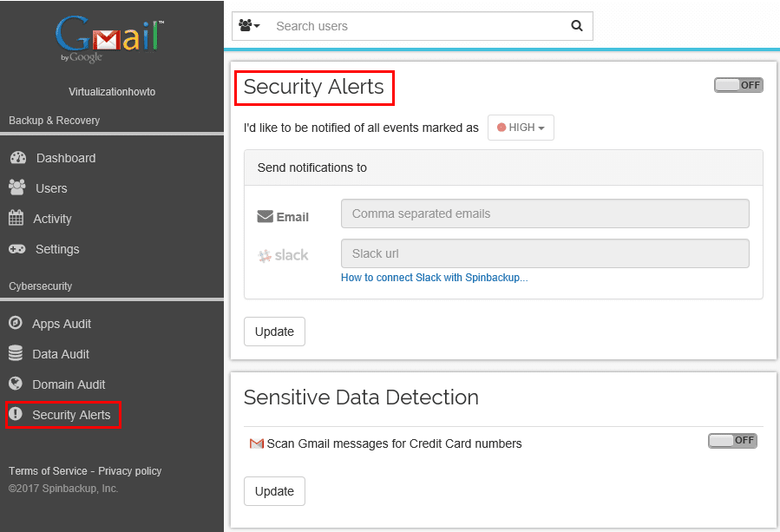This screenshot has width=780, height=532.
Task: Click the search magnifier icon
Action: click(x=577, y=26)
